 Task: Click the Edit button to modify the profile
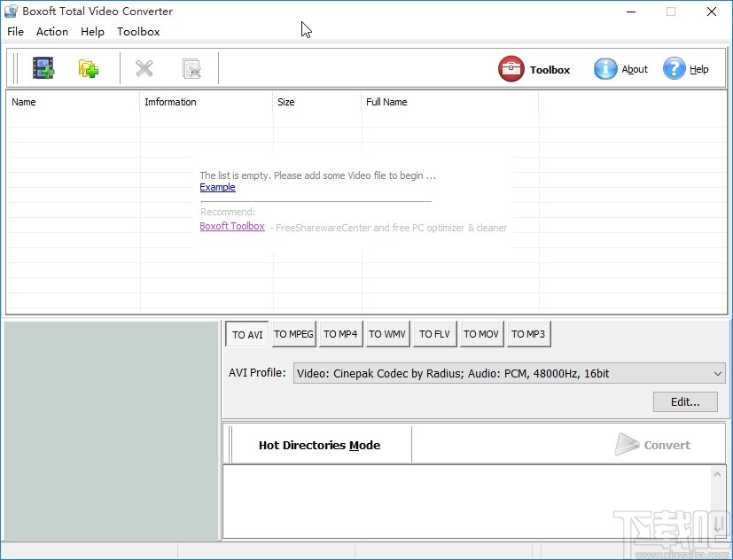(684, 401)
